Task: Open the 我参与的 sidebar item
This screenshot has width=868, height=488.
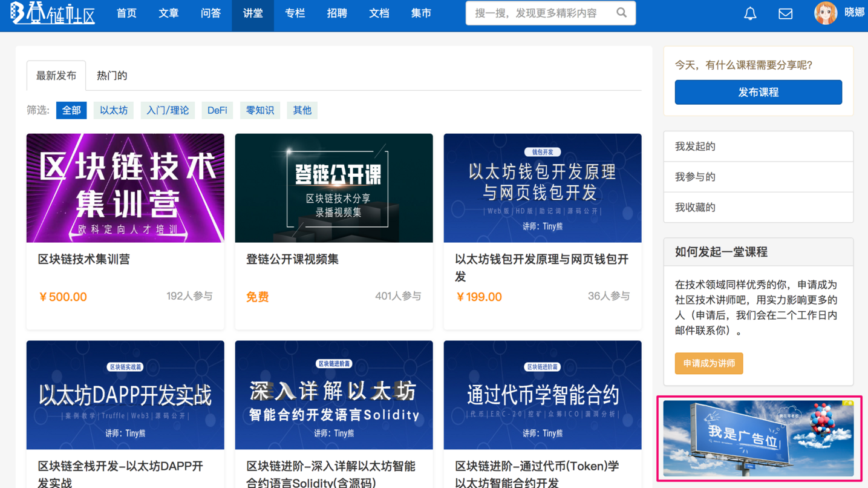Action: 759,177
